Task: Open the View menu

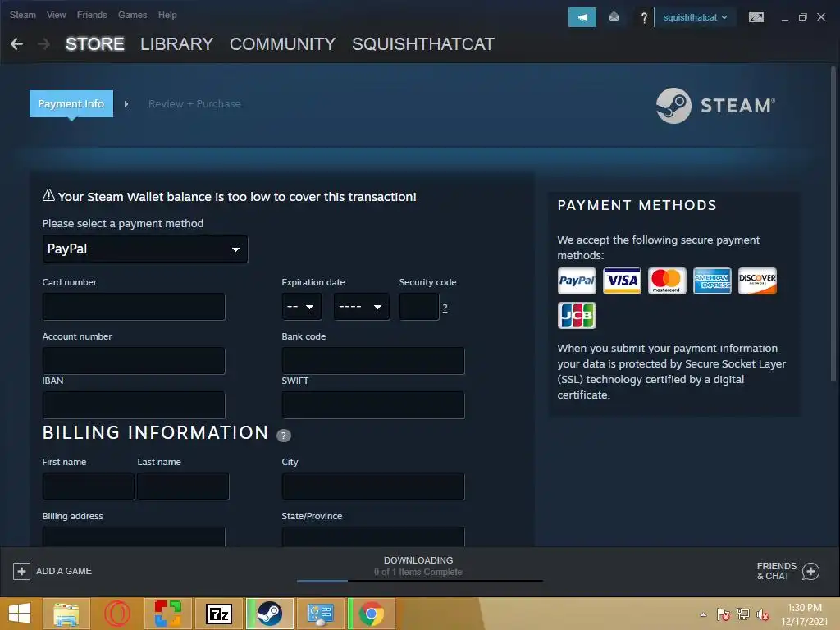Action: (x=57, y=15)
